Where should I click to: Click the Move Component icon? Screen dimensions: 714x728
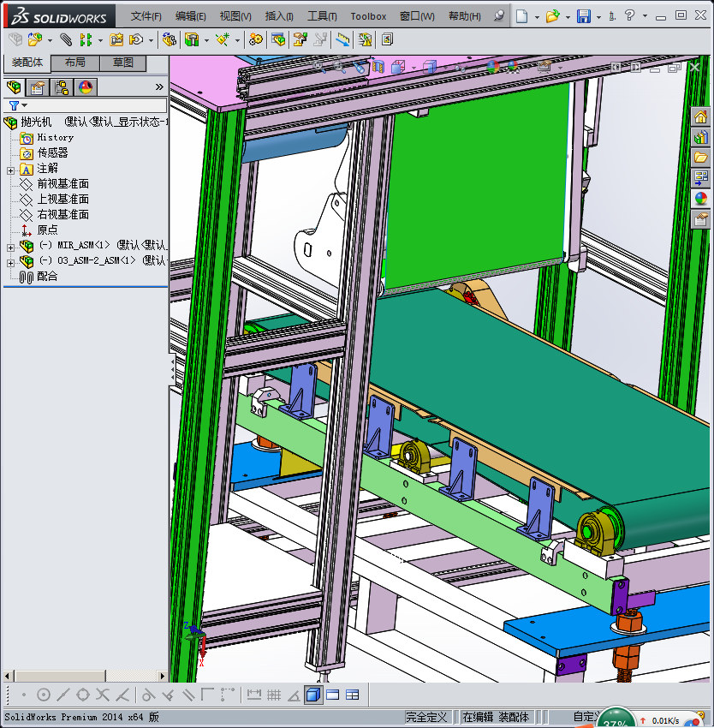click(x=136, y=40)
